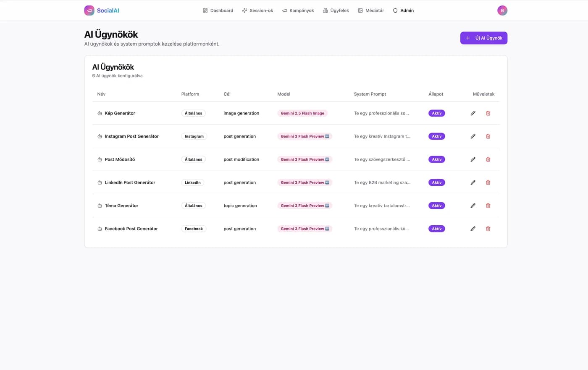Click the Instagram platform badge
The image size is (588, 370).
tap(194, 136)
